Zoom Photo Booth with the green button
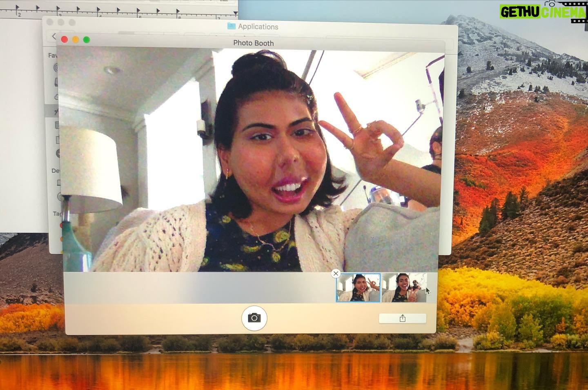The width and height of the screenshot is (588, 390). tap(86, 40)
